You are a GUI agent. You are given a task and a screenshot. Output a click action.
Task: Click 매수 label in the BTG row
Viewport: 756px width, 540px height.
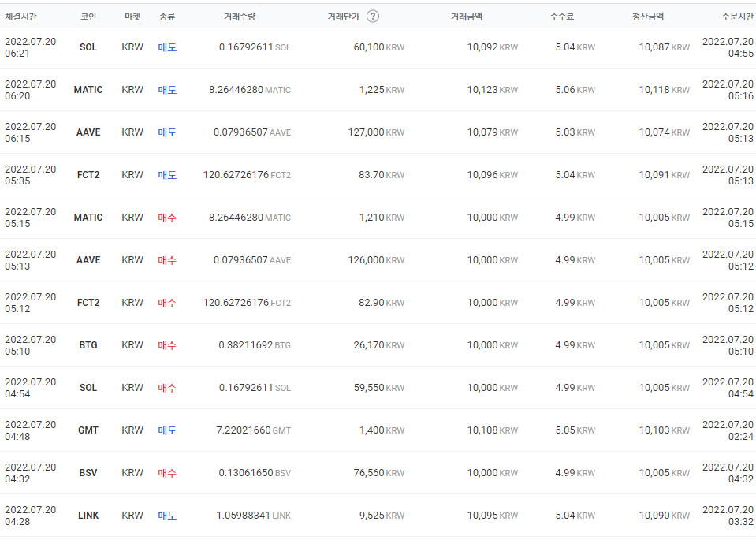coord(167,344)
